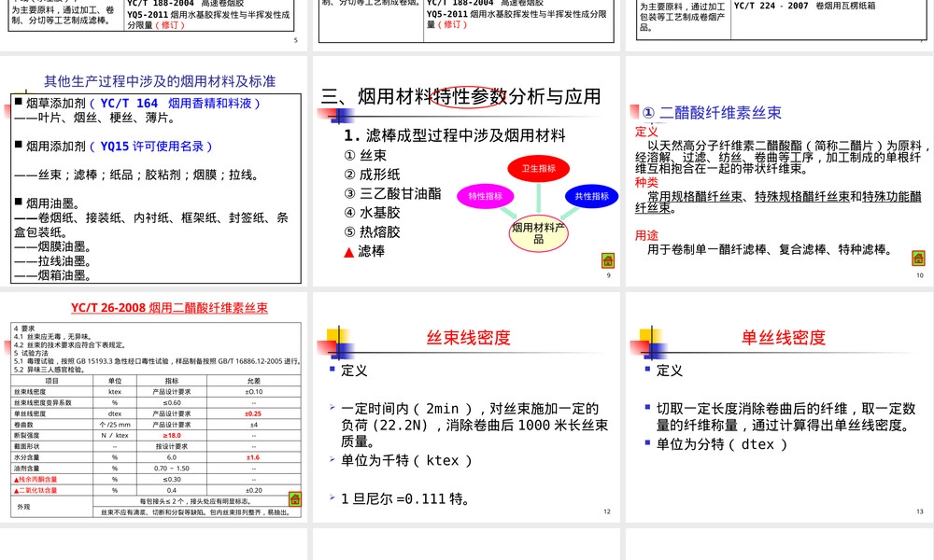Screen dimensions: 934x560
Task: Click page number 13 on the 单丝线密度 slide
Action: [x=920, y=511]
